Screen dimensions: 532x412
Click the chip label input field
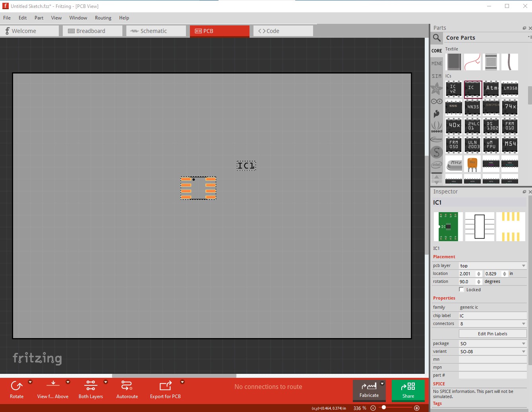[x=492, y=316]
